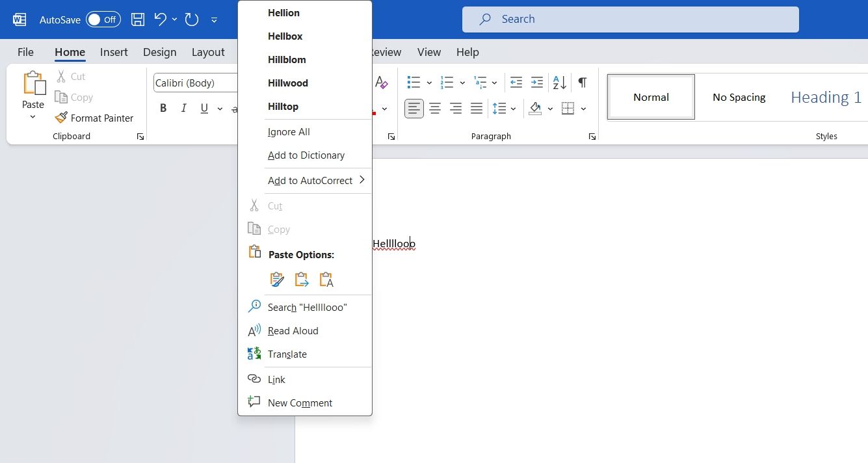This screenshot has width=868, height=463.
Task: Click the Format Painter brush icon
Action: point(61,118)
